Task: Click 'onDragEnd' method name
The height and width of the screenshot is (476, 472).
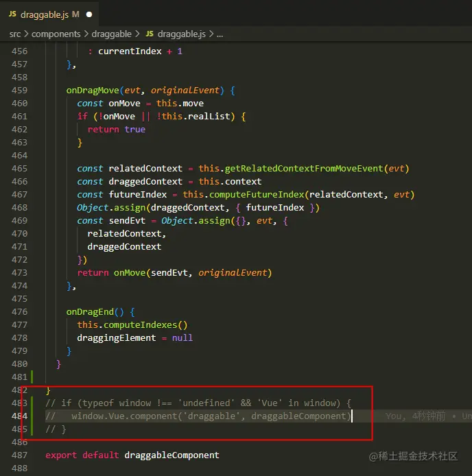Action: [90, 312]
